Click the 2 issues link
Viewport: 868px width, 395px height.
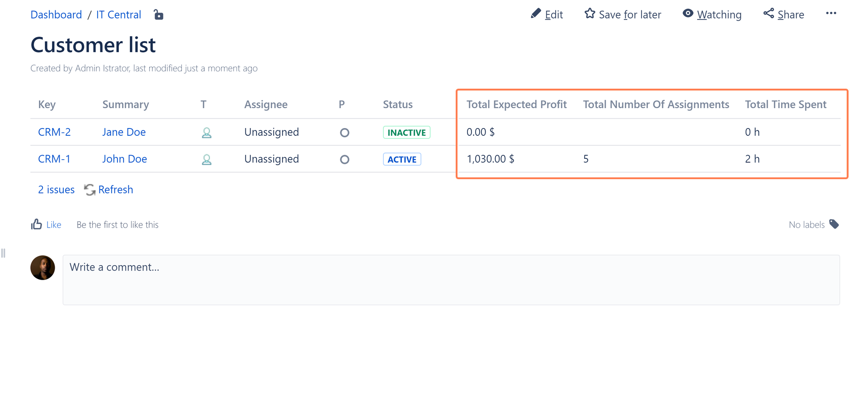pos(56,190)
